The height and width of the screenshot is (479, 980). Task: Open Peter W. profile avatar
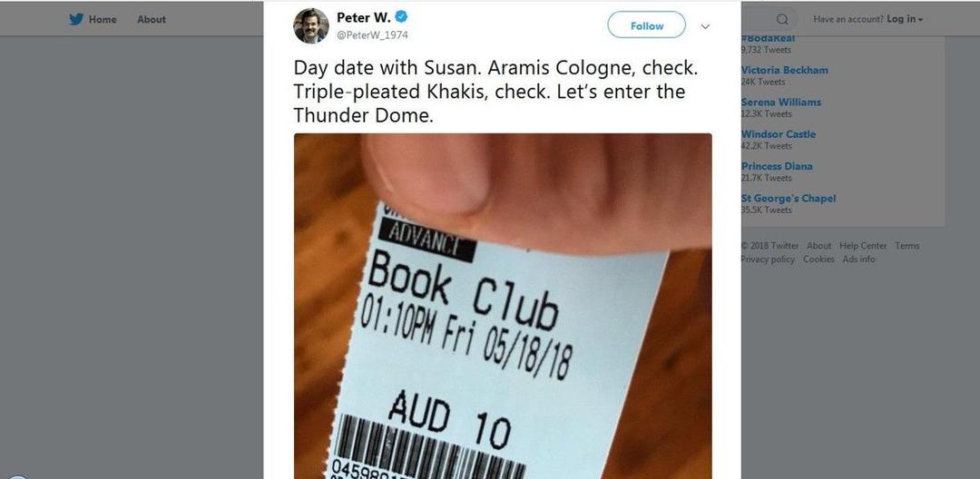pos(310,25)
